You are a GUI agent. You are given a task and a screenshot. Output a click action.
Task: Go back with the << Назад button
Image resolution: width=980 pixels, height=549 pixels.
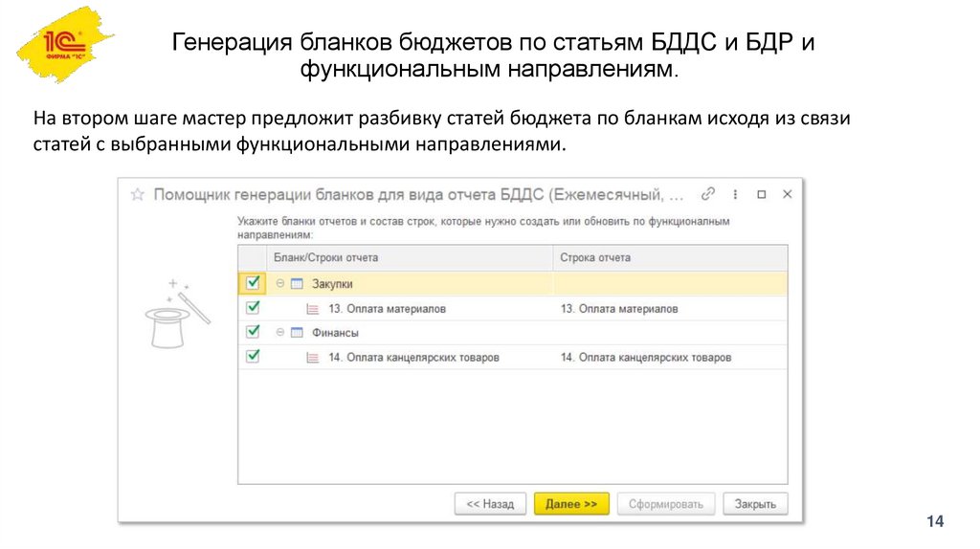point(490,504)
